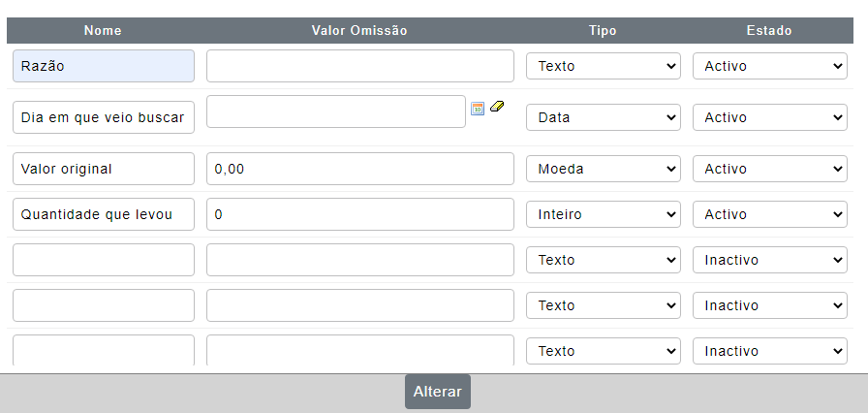Expand the Moeda type dropdown
This screenshot has width=868, height=413.
(x=603, y=169)
